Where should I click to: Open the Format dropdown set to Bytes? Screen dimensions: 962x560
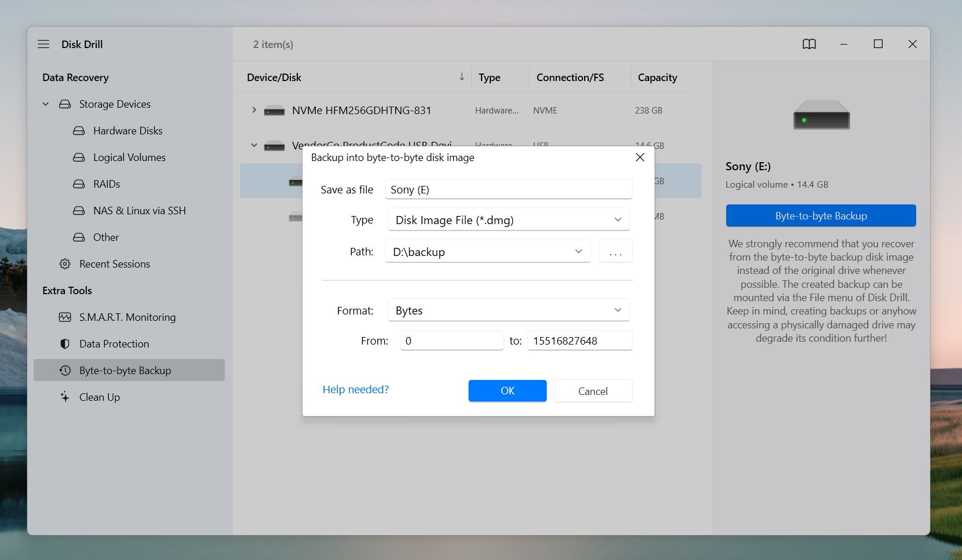coord(508,310)
